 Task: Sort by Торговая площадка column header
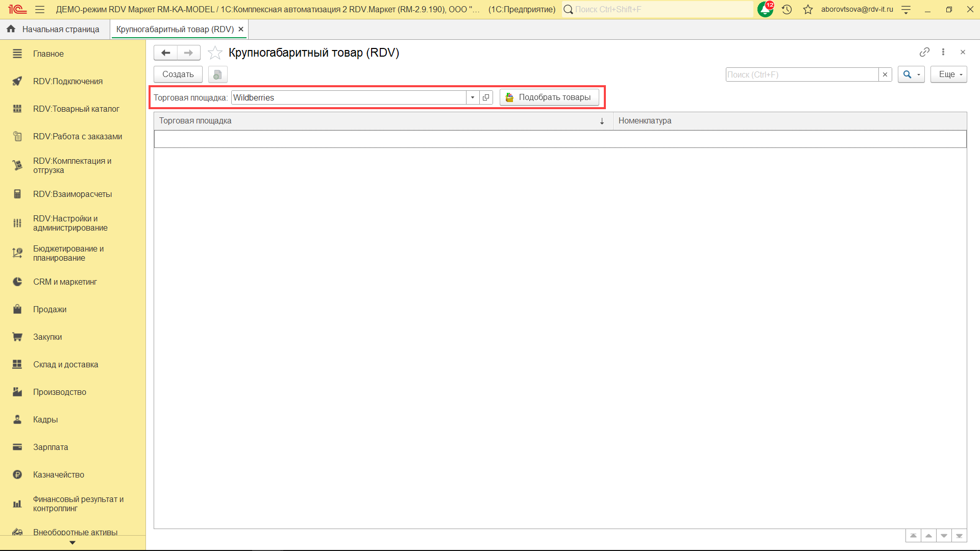pyautogui.click(x=378, y=121)
